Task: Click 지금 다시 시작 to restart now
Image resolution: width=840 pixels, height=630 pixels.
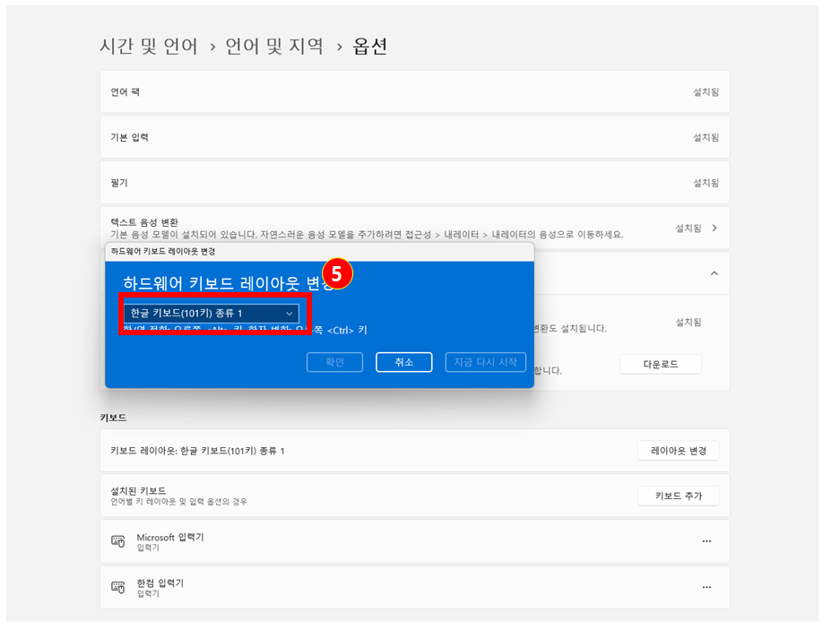Action: 485,362
